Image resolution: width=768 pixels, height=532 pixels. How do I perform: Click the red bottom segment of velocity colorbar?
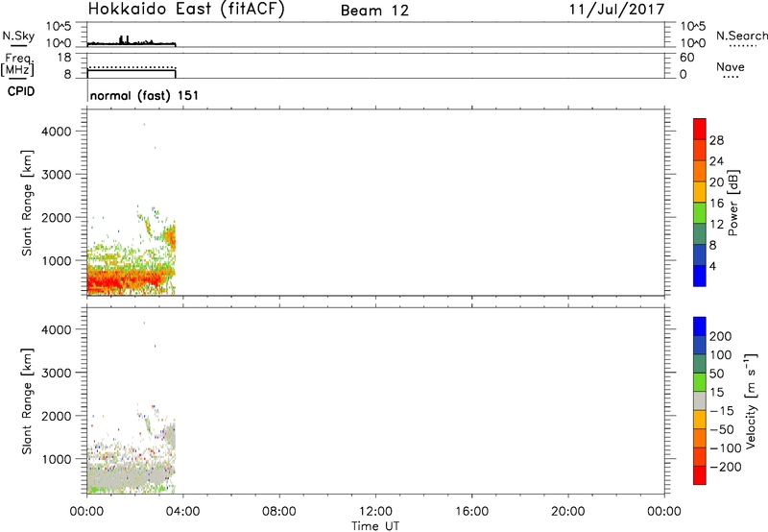pos(700,475)
